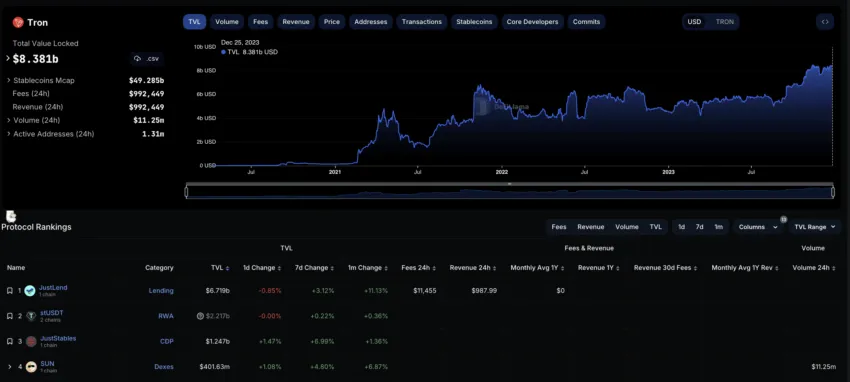Select the Volume column group tab
The image size is (850, 382).
(x=627, y=227)
